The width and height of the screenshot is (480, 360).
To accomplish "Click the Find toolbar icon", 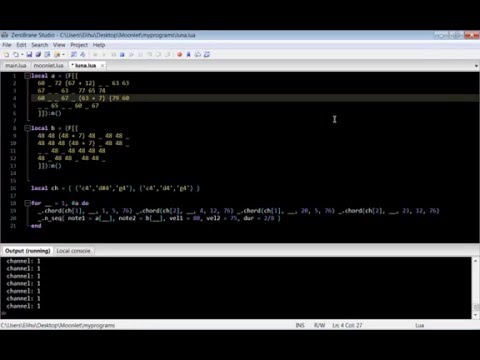I will point(74,54).
